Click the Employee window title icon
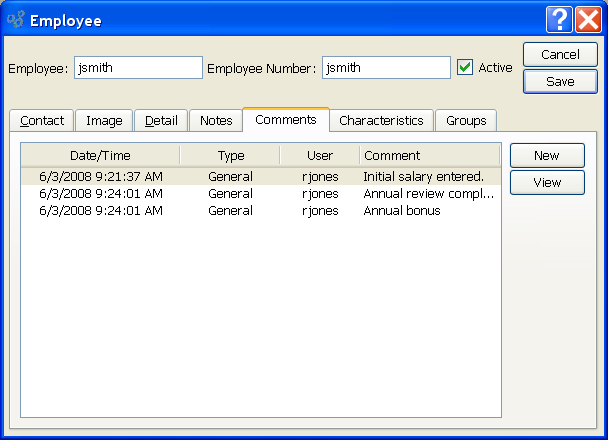The image size is (608, 440). (x=15, y=19)
